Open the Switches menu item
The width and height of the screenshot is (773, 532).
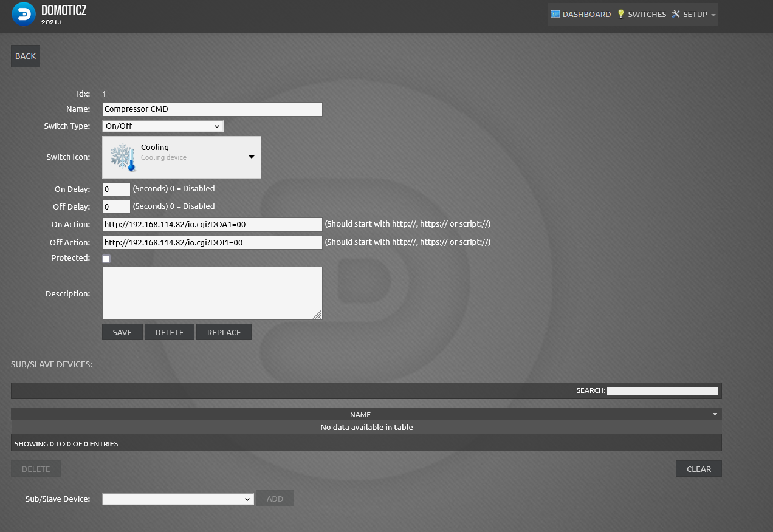tap(647, 14)
